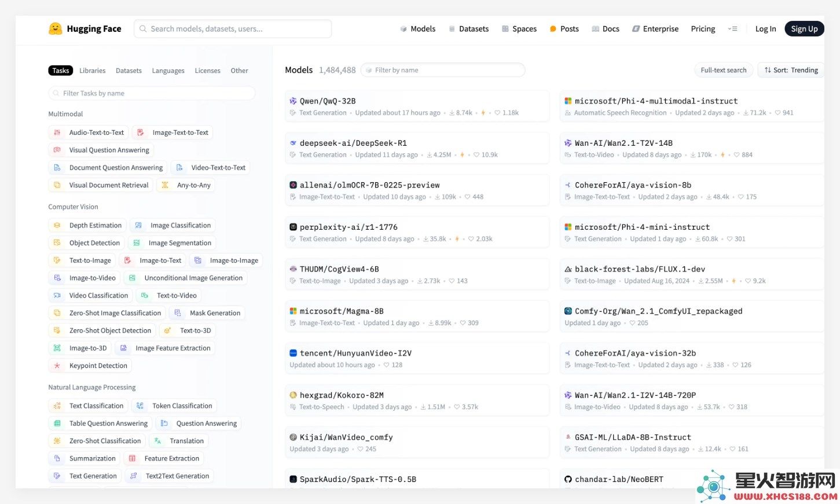Select the Audio-Text-to-Text task icon

click(57, 133)
